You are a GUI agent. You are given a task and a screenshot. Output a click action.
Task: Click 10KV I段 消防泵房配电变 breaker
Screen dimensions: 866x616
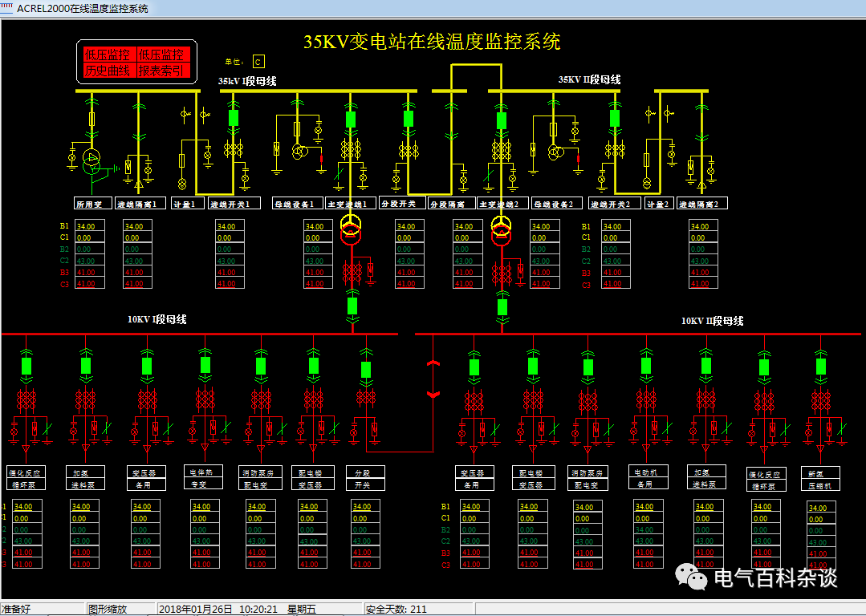coord(261,366)
